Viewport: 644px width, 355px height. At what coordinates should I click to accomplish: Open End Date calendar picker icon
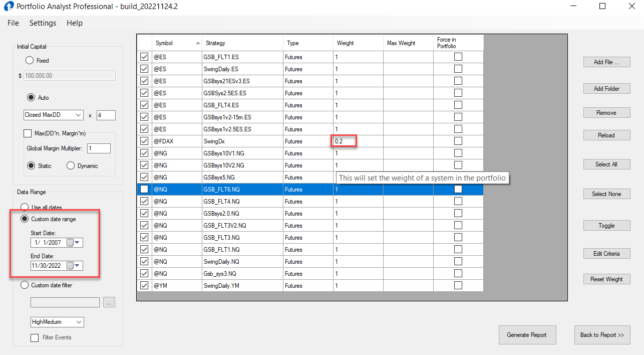[x=70, y=266]
